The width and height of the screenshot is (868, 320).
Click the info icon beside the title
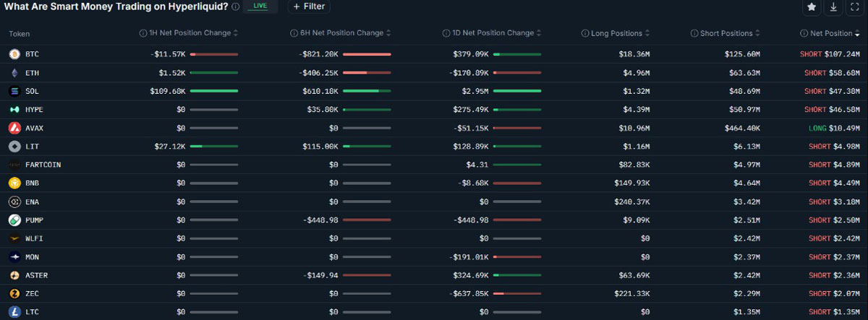coord(236,7)
